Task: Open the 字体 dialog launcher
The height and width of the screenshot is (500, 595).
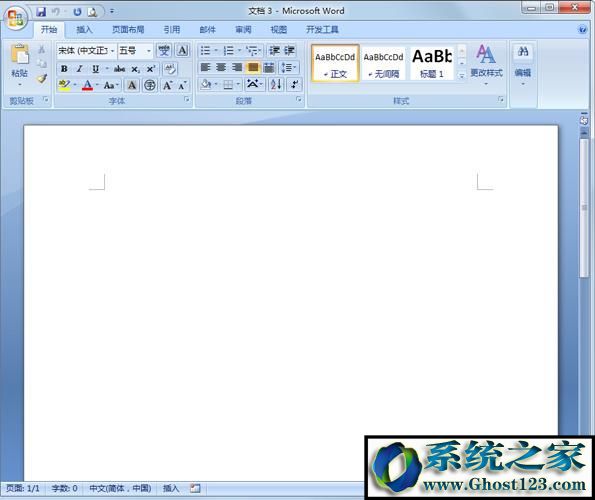Action: pyautogui.click(x=186, y=99)
